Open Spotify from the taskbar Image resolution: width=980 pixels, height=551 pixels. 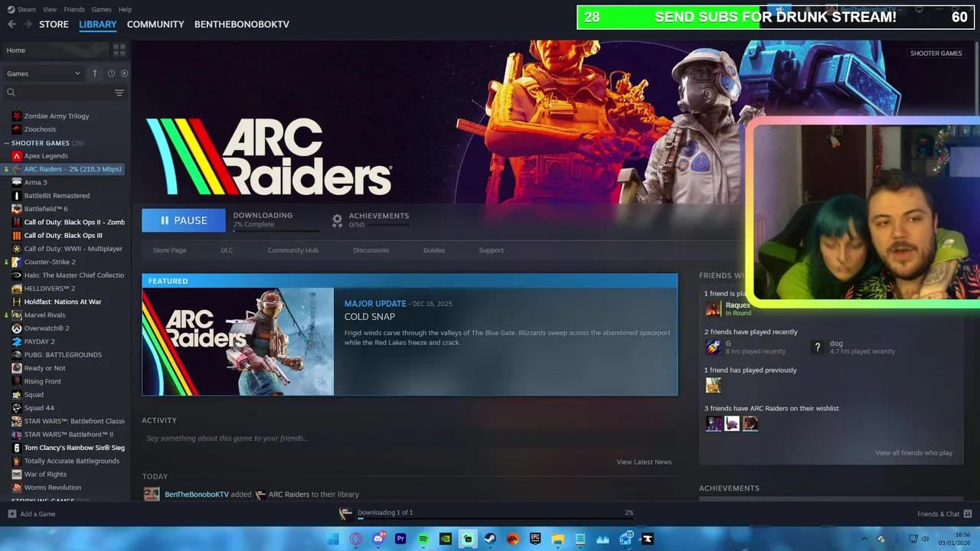(x=423, y=539)
